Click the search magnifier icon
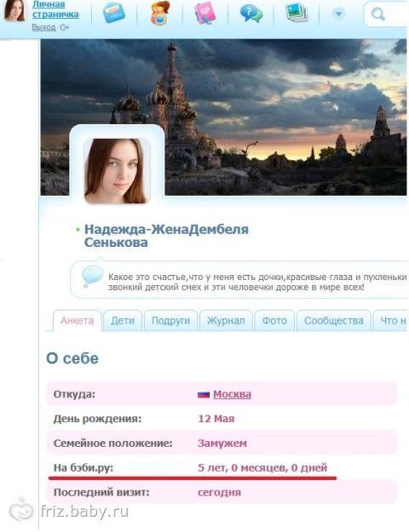This screenshot has width=409, height=532. coord(377,14)
